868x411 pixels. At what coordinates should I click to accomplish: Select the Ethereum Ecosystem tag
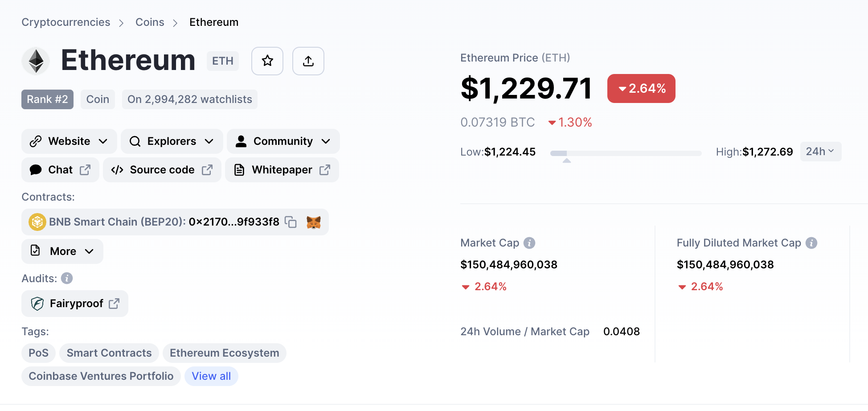(225, 353)
